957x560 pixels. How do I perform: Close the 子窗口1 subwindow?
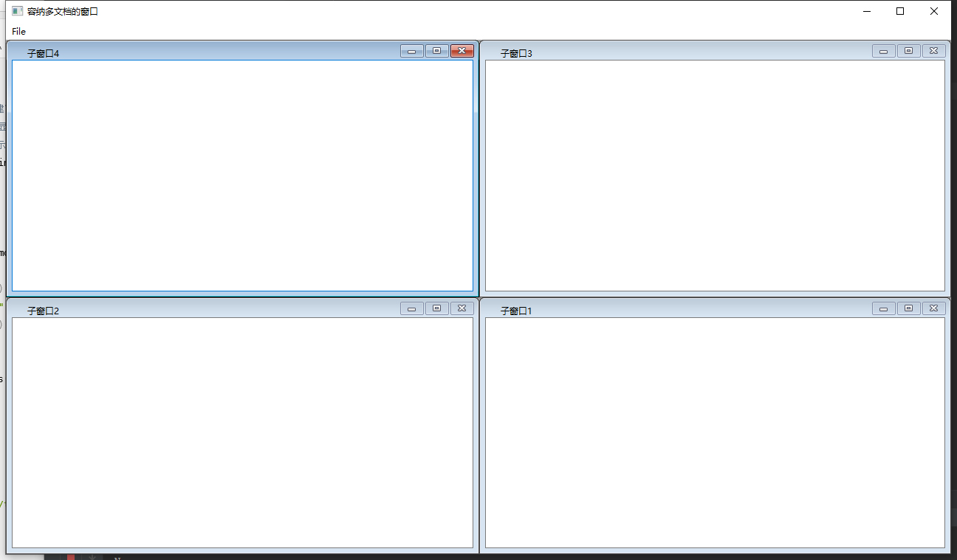point(934,308)
